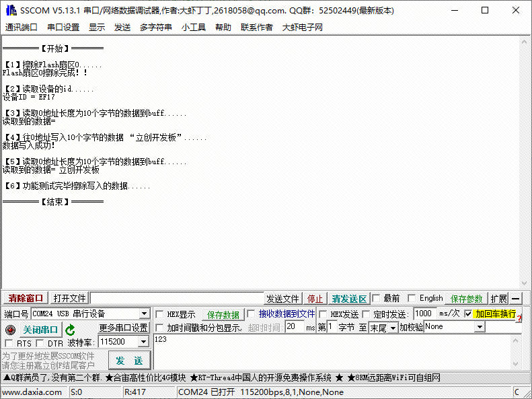Open the 端口号 COM24 port dropdown
Screen dimensions: 532x399
[144, 314]
